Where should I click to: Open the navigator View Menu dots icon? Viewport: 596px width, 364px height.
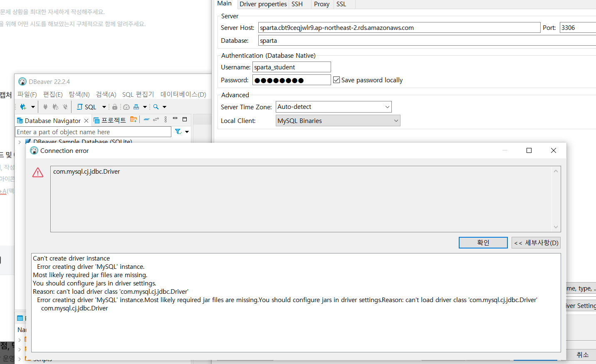(x=166, y=119)
